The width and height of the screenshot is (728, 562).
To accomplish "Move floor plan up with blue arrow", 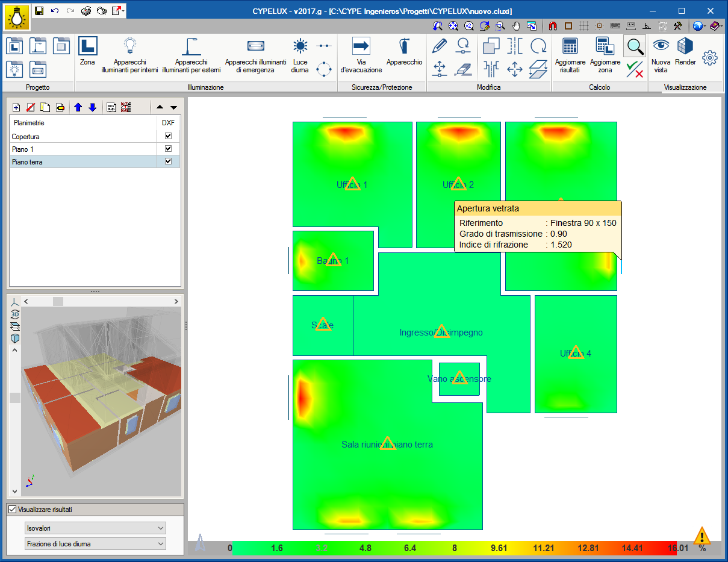I will pos(78,107).
